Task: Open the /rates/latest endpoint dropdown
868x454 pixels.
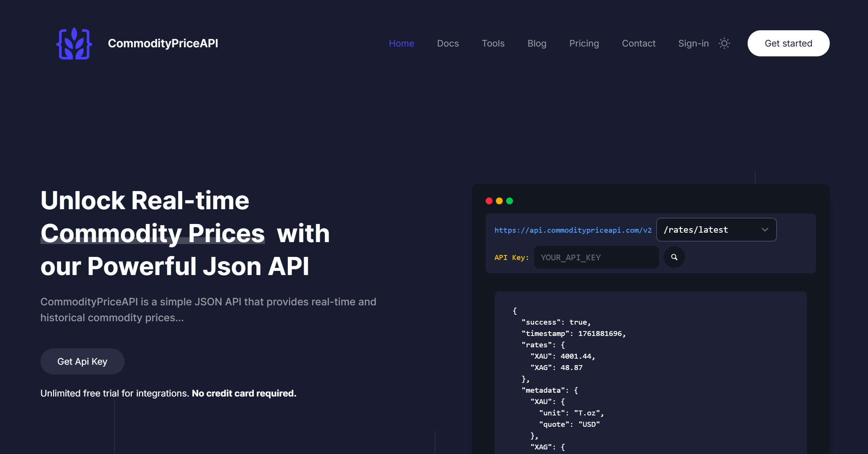Action: [716, 230]
